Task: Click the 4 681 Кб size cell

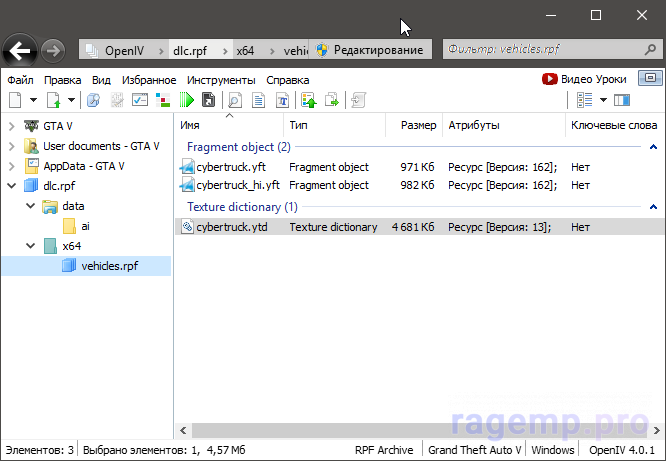Action: (x=413, y=227)
